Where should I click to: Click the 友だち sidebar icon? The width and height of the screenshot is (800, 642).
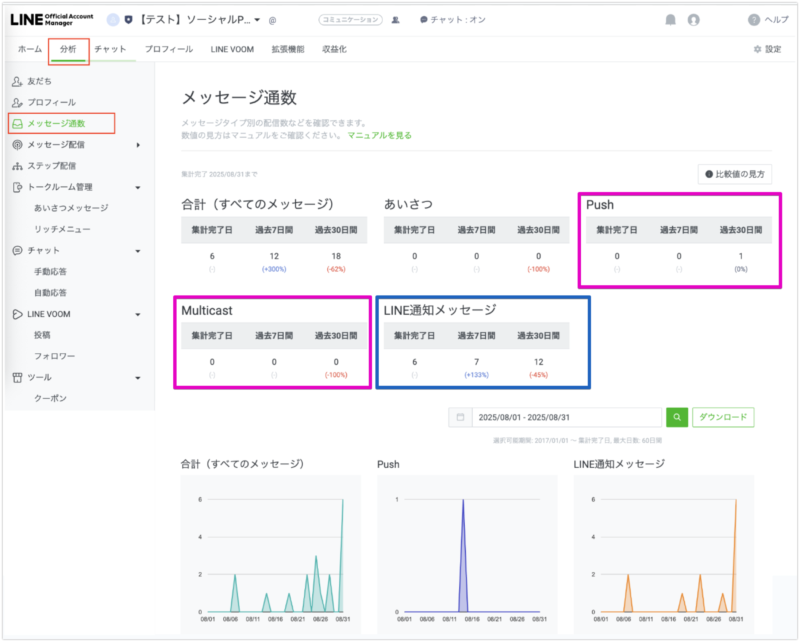pos(17,81)
